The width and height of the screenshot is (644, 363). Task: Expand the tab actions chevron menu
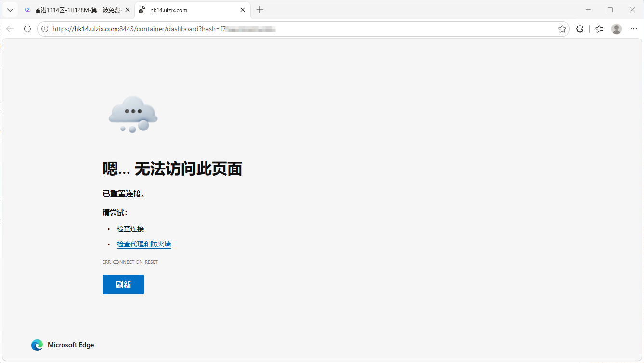point(10,10)
